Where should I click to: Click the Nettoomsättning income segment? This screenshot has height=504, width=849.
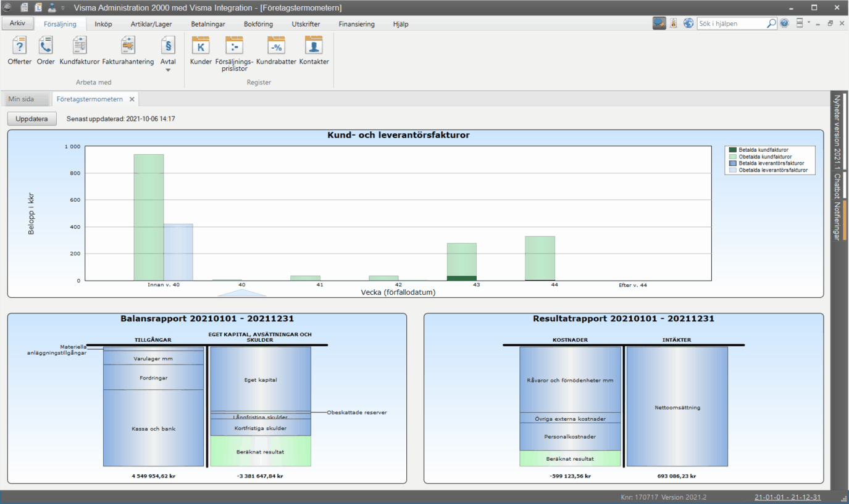click(x=677, y=407)
